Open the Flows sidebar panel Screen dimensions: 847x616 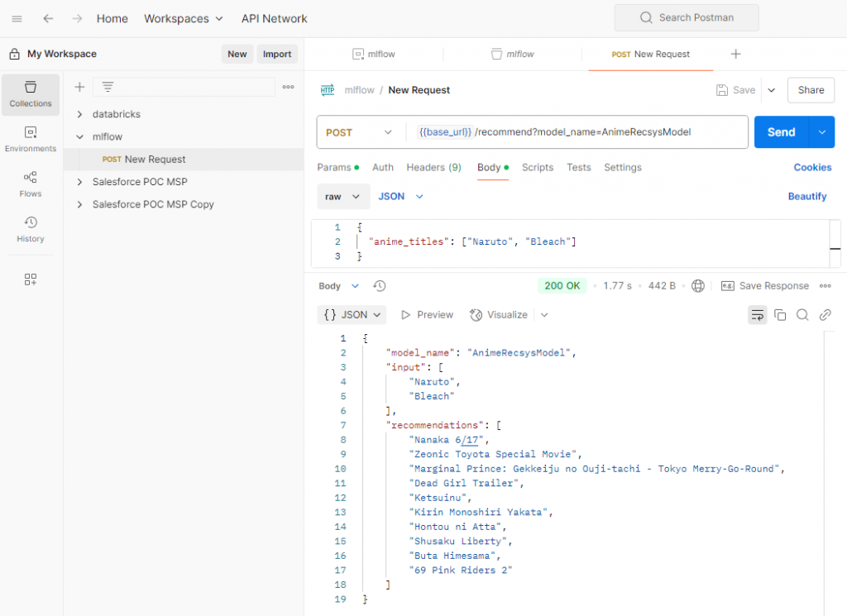point(31,184)
